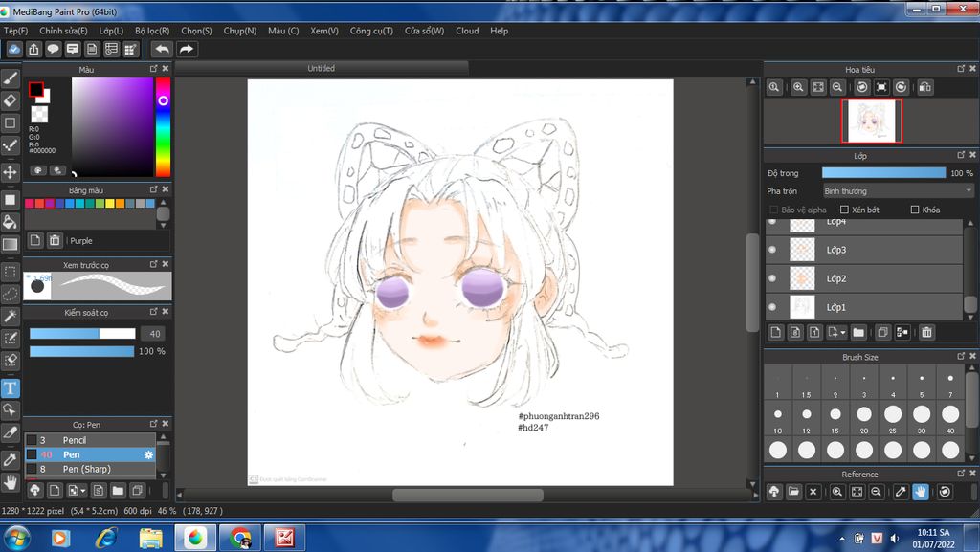Open the Bộ lọc(R) menu
980x552 pixels.
coord(152,31)
